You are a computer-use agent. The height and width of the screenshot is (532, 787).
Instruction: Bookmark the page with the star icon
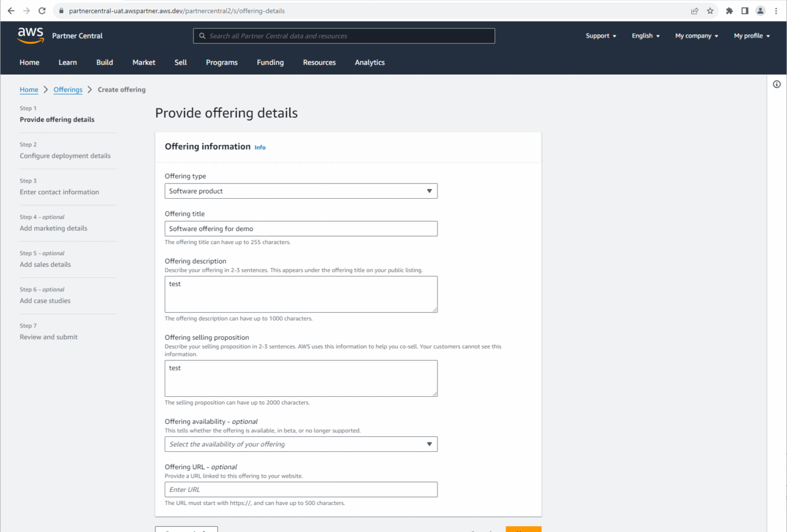coord(710,10)
